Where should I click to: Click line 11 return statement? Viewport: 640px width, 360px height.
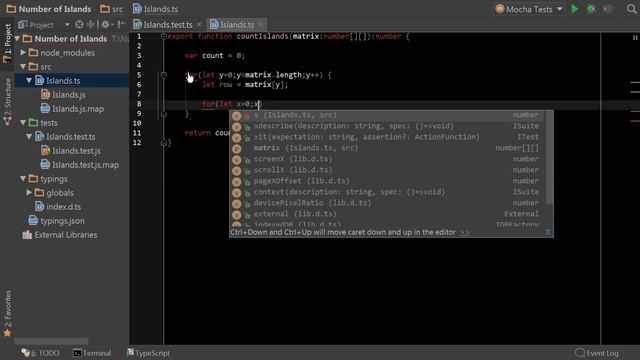(207, 133)
